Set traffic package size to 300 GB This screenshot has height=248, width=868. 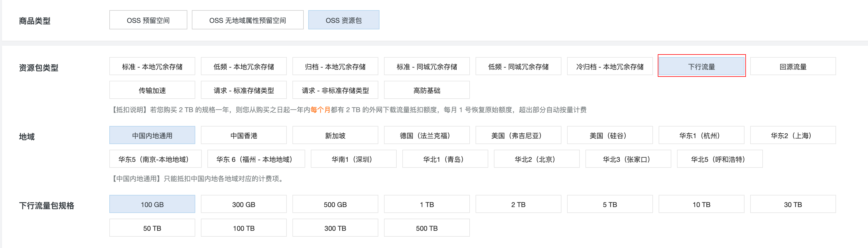coord(244,204)
